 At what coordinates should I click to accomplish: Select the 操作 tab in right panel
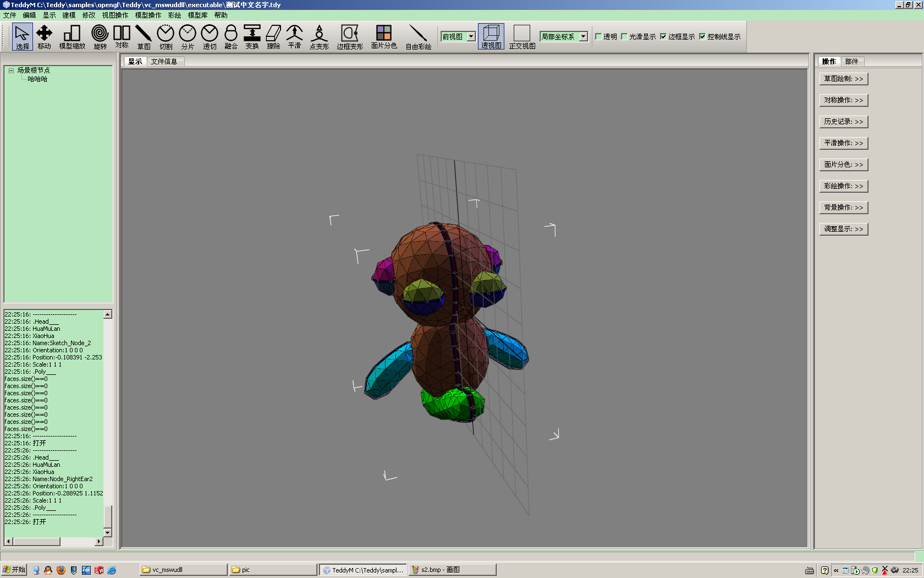829,62
